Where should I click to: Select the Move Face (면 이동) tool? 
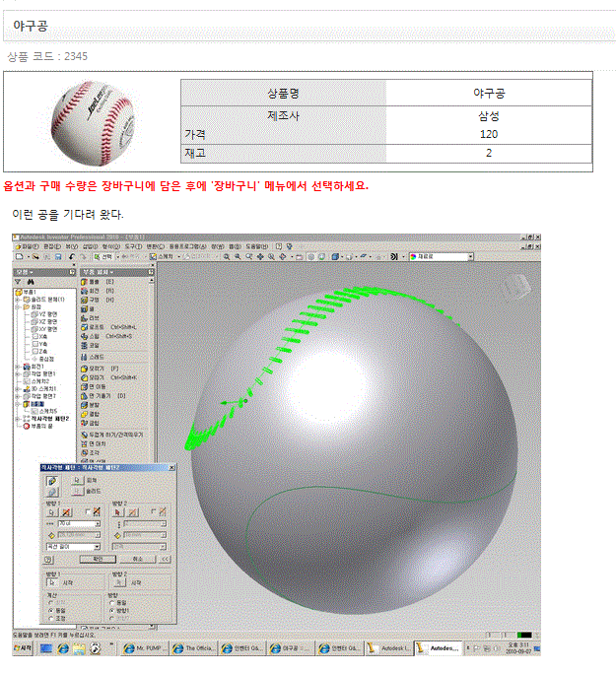pos(94,386)
